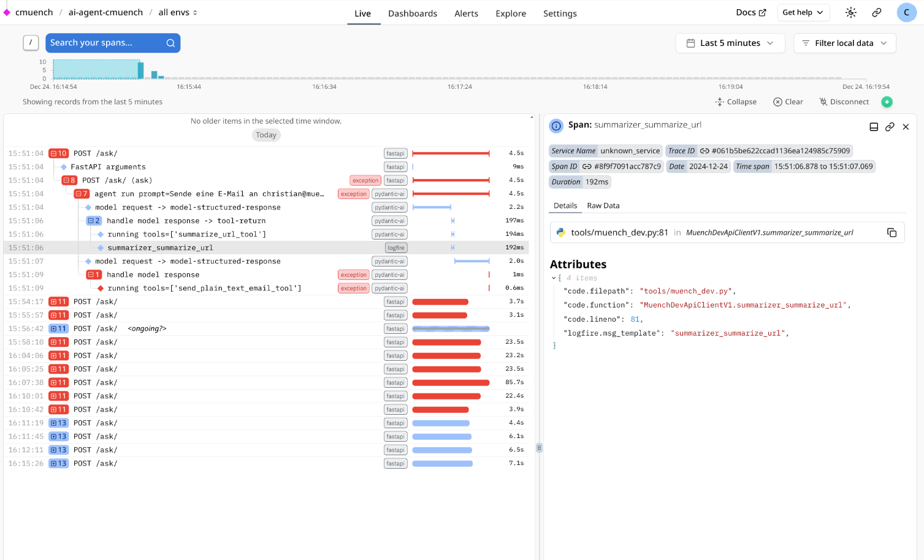Click the 85.7s POST /ask/ duration bar

pos(451,382)
